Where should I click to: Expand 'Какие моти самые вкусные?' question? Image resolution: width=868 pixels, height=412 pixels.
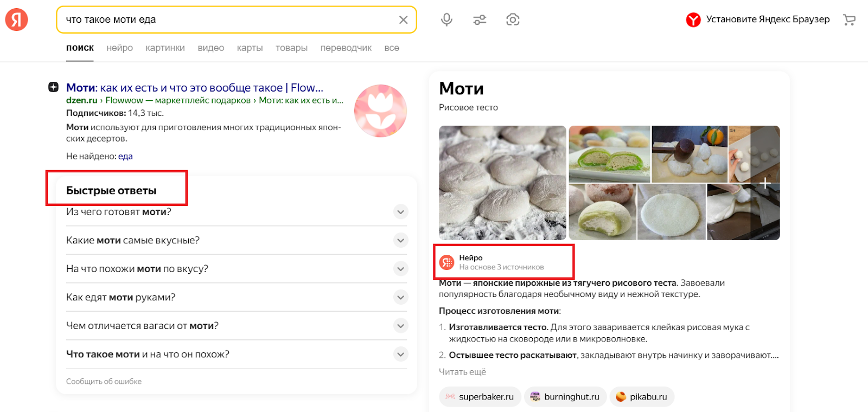tap(400, 240)
